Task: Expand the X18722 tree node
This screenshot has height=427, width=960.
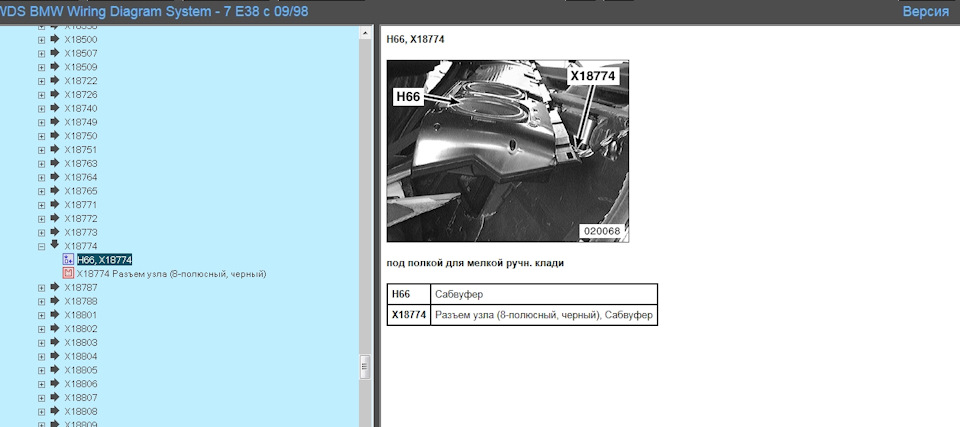Action: pos(42,81)
